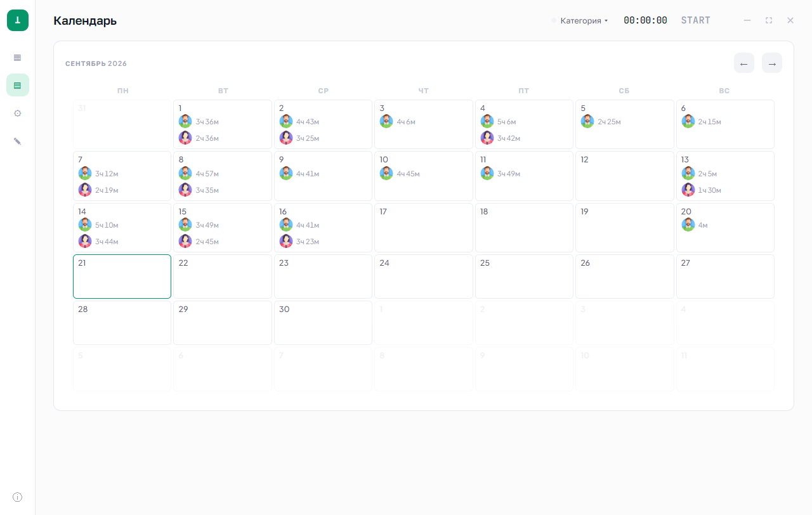Image resolution: width=812 pixels, height=515 pixels.
Task: Click avatar beside 5ч 6м entry
Action: click(487, 121)
